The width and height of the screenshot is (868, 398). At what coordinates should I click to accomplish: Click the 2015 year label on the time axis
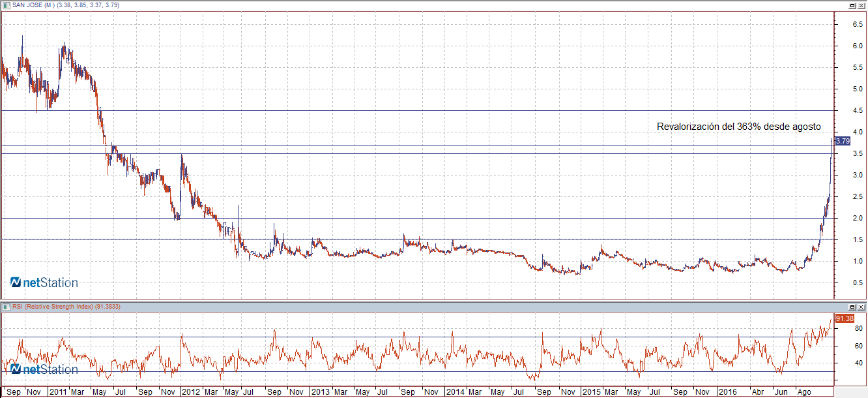point(591,392)
